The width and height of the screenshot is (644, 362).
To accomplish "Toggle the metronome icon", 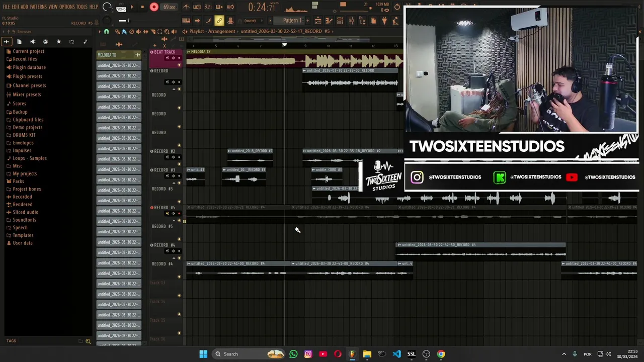I will pyautogui.click(x=186, y=7).
